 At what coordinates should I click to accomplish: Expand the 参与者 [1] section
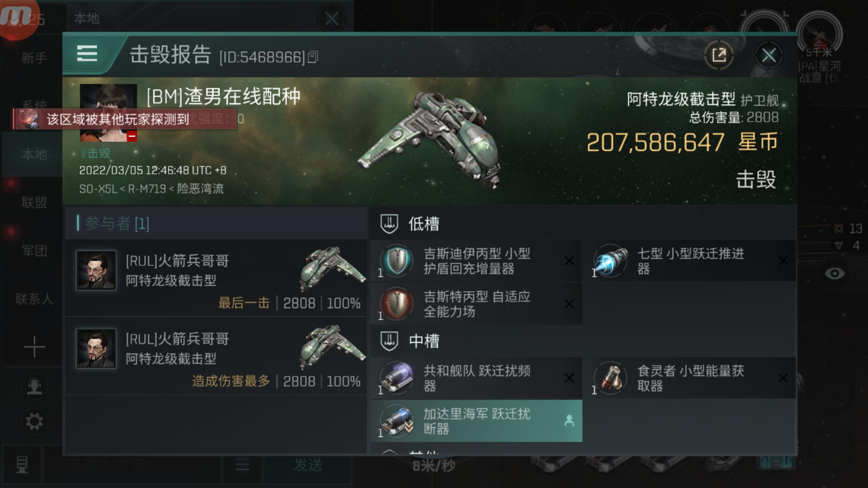click(216, 223)
